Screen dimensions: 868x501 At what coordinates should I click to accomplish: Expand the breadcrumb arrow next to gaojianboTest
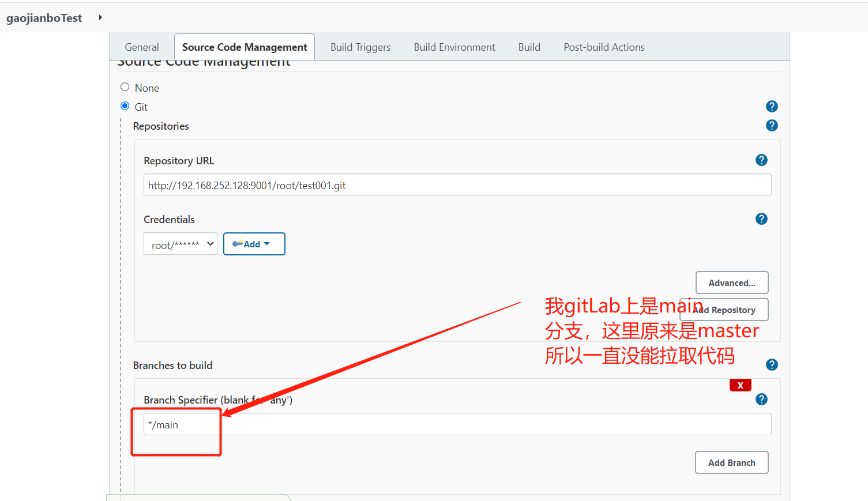click(99, 17)
